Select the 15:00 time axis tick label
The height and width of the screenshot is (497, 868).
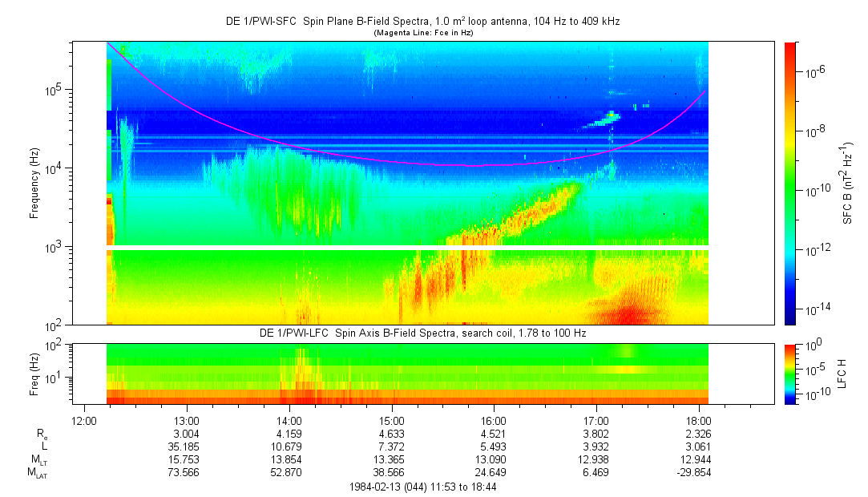click(x=391, y=420)
